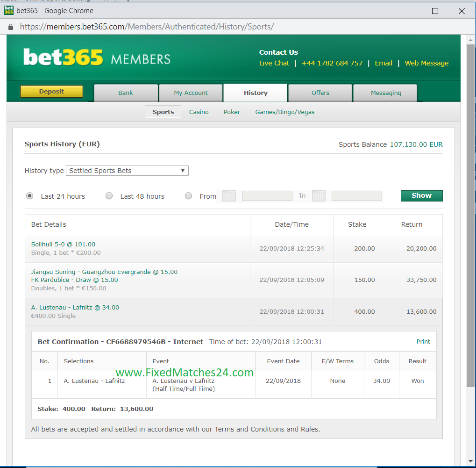Click the Stake column header
476x468 pixels.
tap(357, 224)
